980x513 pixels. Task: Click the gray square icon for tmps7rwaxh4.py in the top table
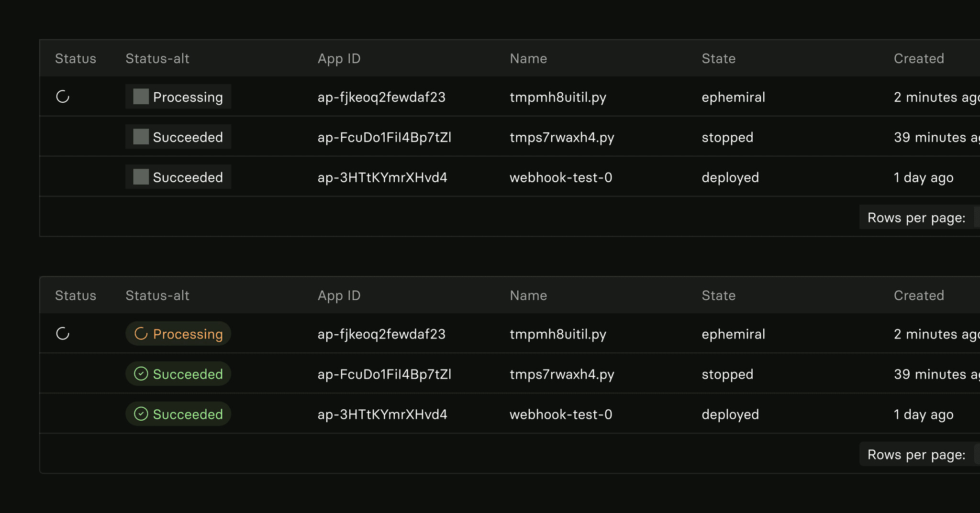click(141, 137)
